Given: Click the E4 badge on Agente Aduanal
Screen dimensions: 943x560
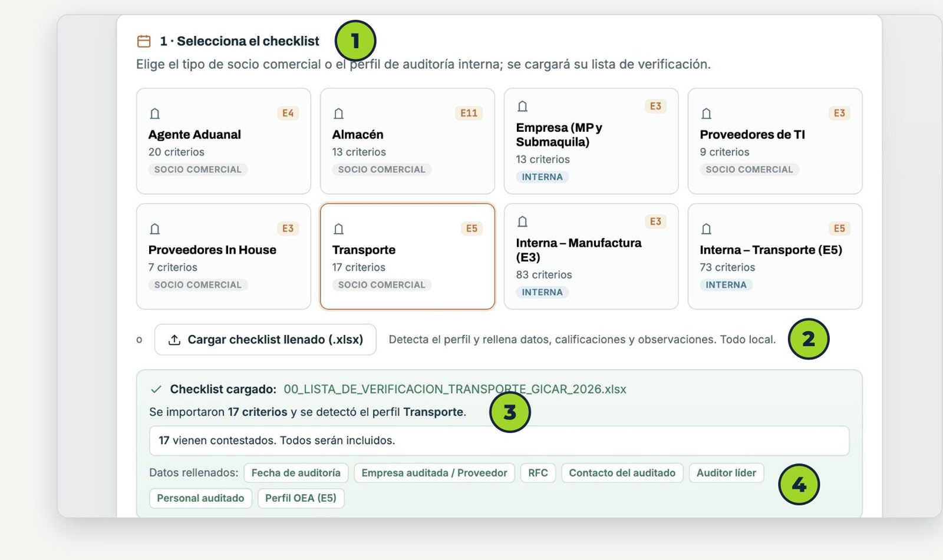Looking at the screenshot, I should 288,113.
